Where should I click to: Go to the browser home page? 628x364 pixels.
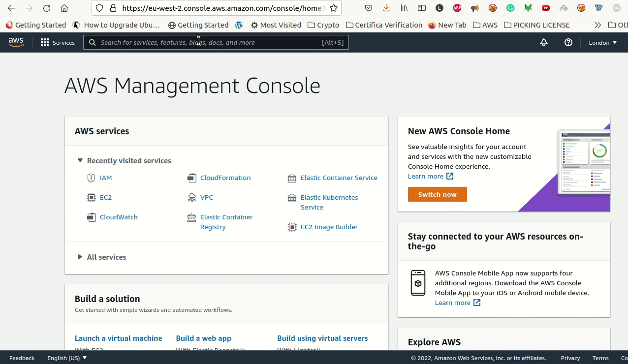click(64, 8)
